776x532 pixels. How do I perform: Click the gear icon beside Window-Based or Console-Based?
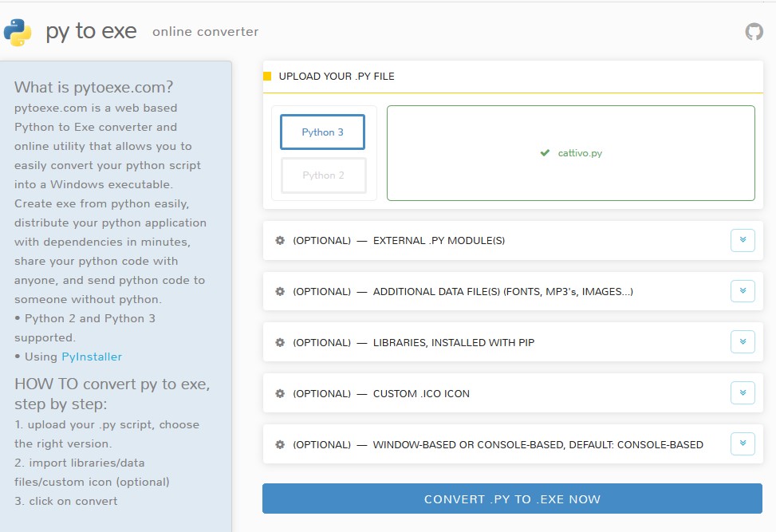[x=280, y=444]
